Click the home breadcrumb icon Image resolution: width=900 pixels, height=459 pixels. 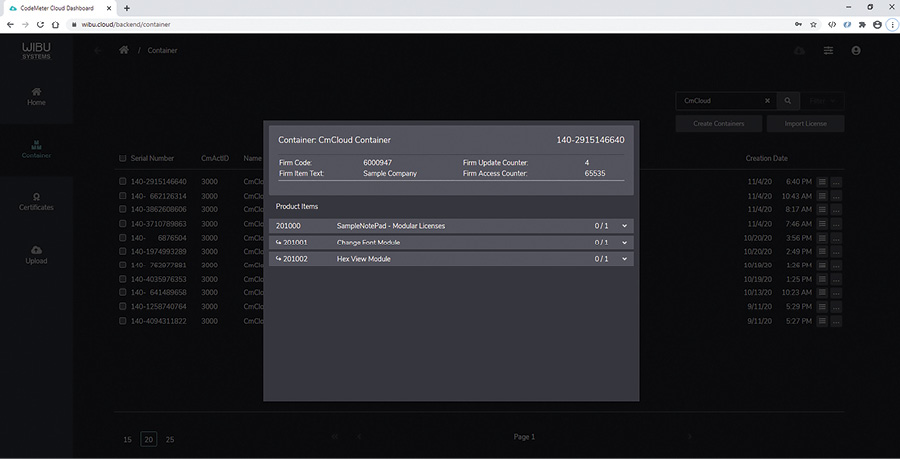(123, 50)
